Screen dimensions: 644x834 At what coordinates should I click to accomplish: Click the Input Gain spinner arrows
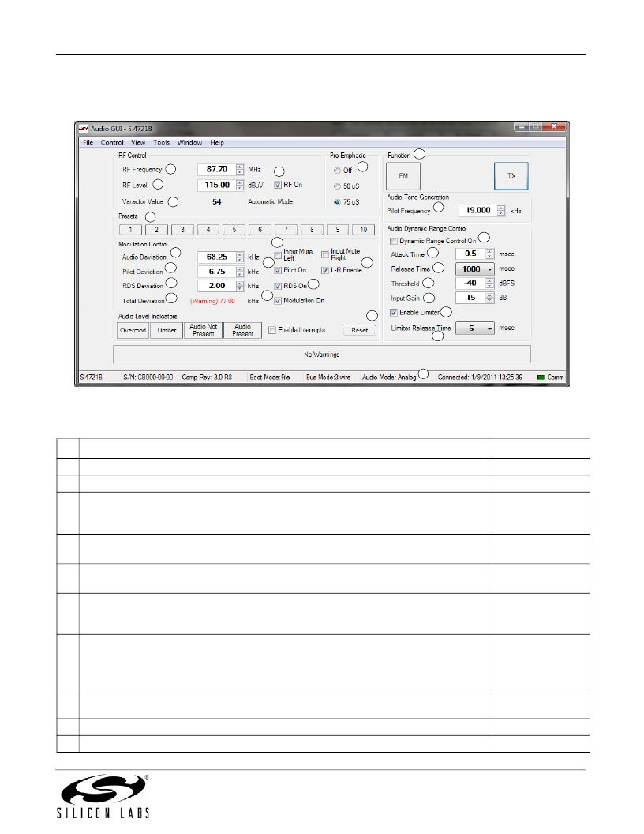point(490,298)
